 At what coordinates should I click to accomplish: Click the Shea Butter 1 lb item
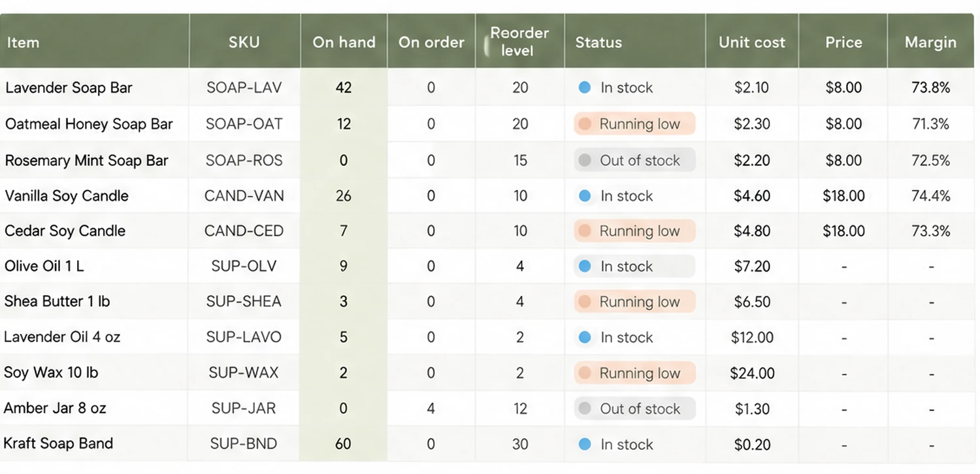pyautogui.click(x=57, y=302)
